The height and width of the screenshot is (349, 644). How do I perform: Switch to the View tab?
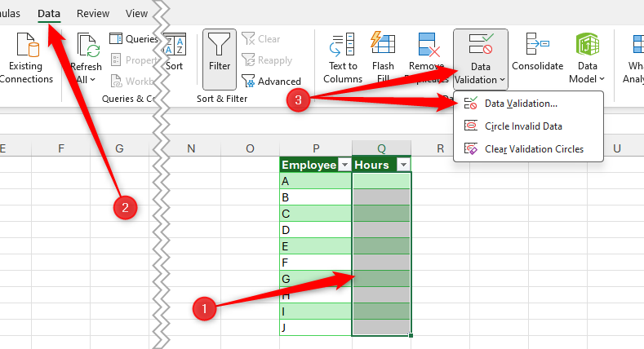click(x=136, y=14)
